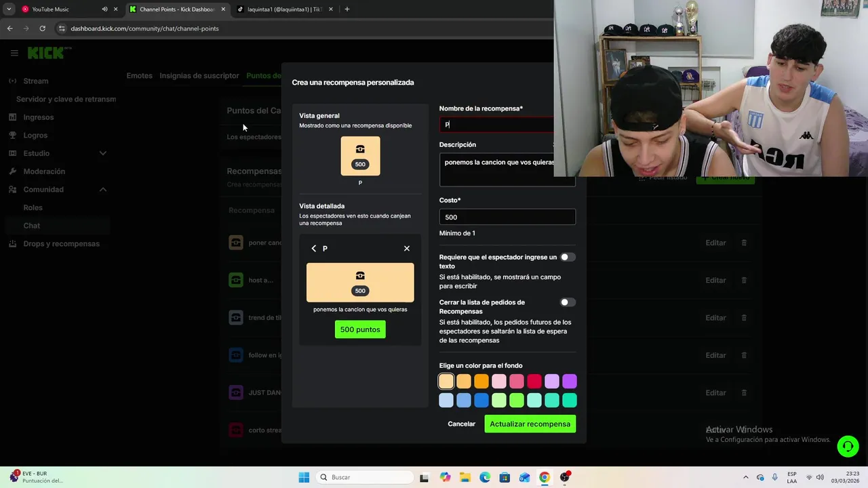Switch to the Emotes tab
This screenshot has height=488, width=868.
(x=139, y=76)
